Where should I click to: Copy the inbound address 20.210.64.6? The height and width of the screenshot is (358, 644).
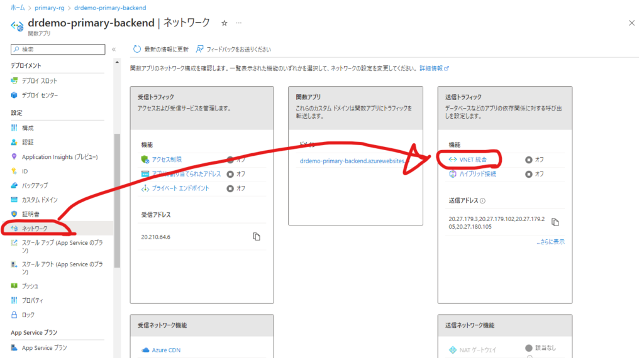pos(257,237)
